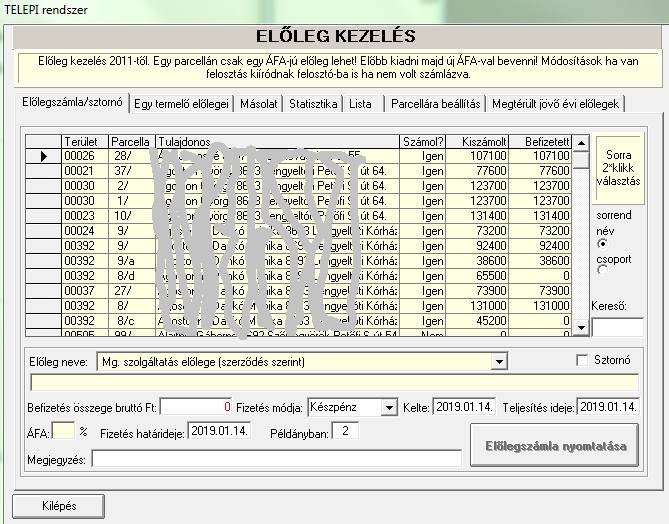Tick the Sztornó checkbox

click(x=582, y=360)
